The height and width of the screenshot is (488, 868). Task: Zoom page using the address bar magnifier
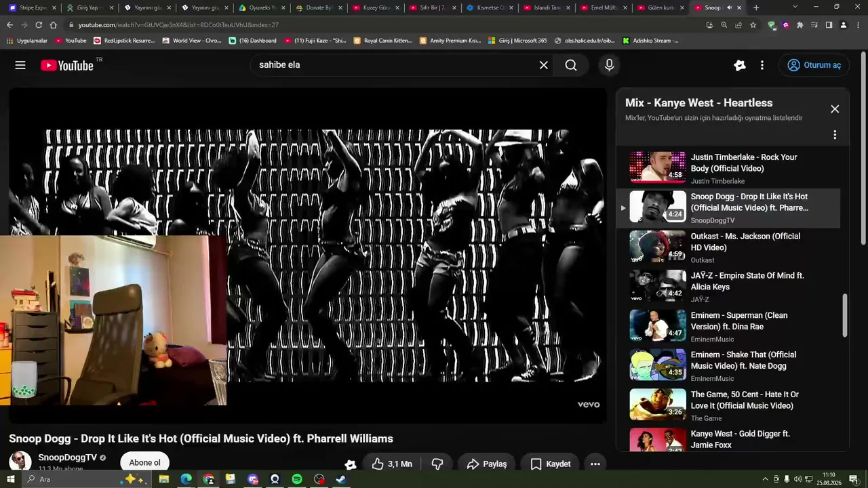coord(724,25)
